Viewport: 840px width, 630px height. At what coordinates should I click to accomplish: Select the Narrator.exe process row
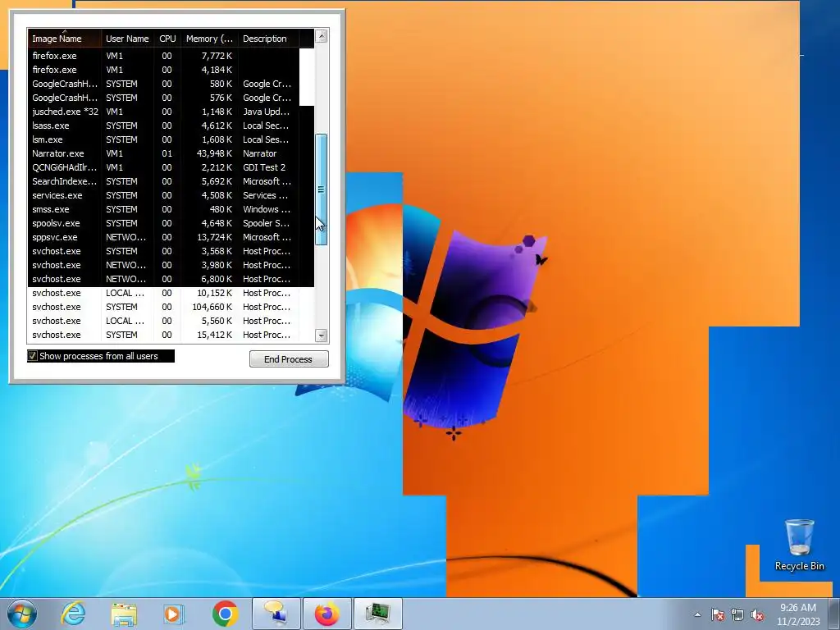171,153
